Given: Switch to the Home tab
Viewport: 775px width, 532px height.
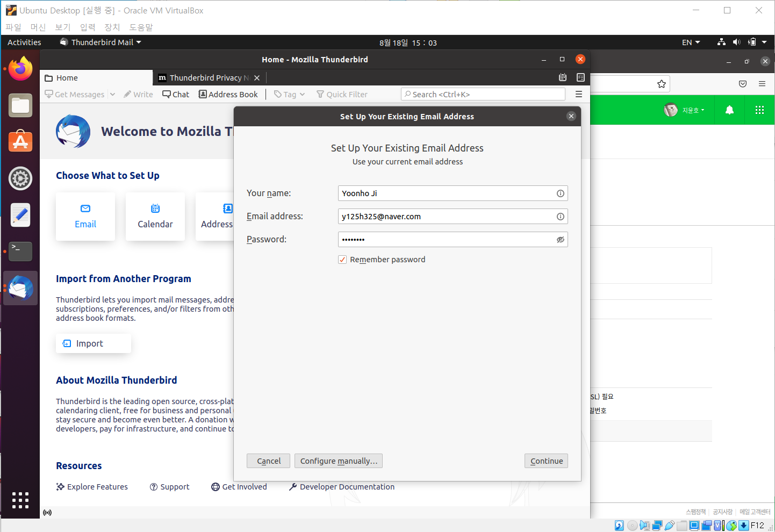Looking at the screenshot, I should [x=96, y=78].
